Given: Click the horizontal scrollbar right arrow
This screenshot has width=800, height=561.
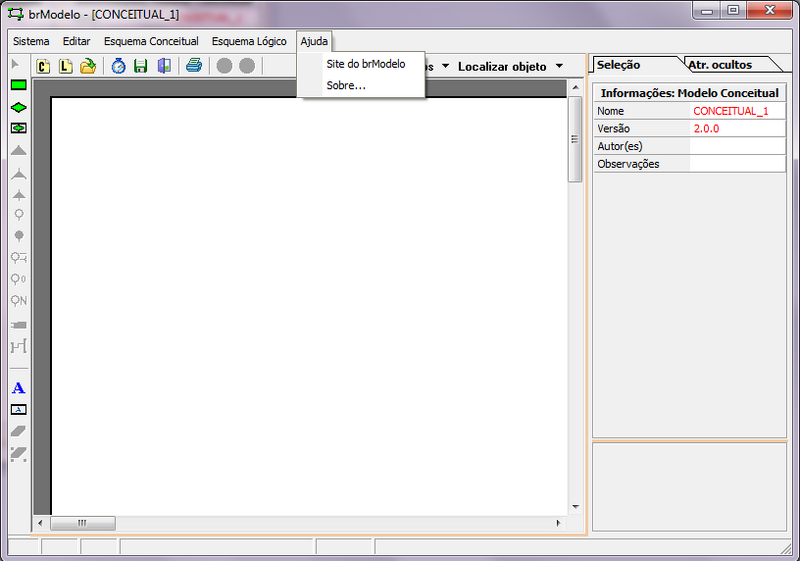Looking at the screenshot, I should point(558,523).
